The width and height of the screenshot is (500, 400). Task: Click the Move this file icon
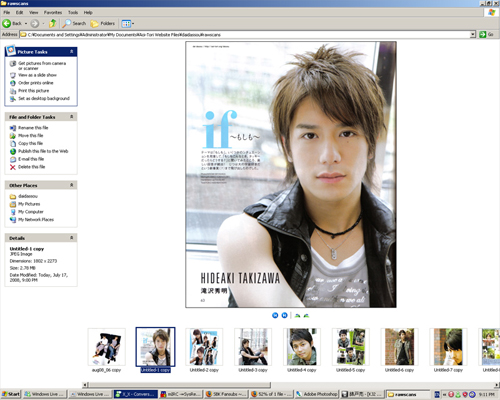click(13, 136)
